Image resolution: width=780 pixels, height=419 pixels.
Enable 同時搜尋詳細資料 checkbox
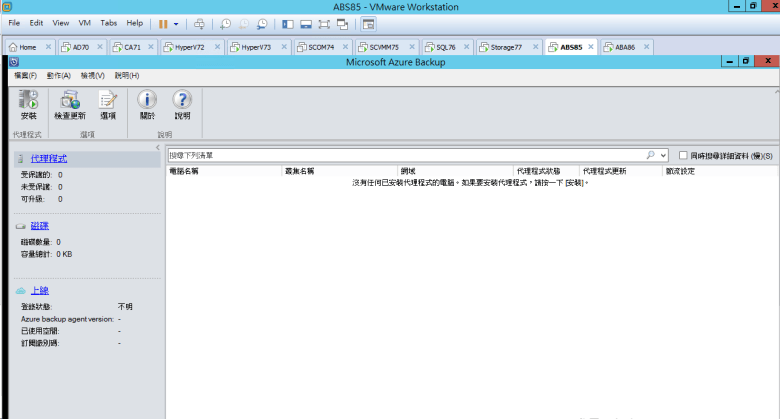click(x=683, y=156)
